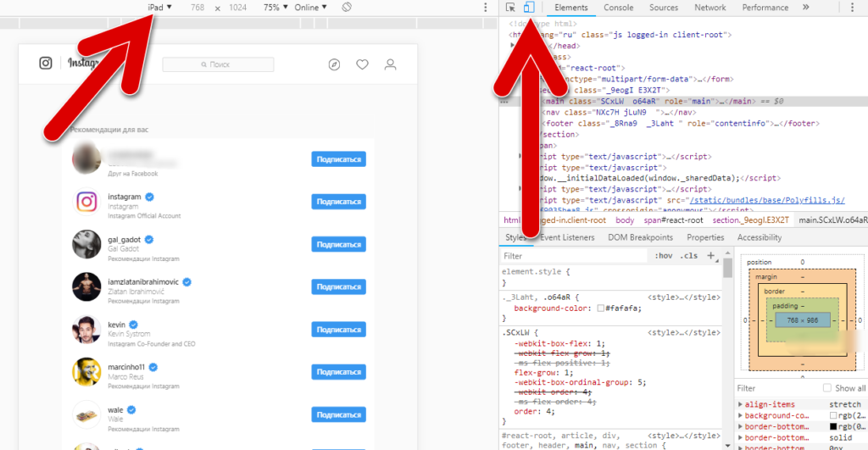The width and height of the screenshot is (868, 450).
Task: Open DevTools customize three-dot menu
Action: [x=853, y=7]
